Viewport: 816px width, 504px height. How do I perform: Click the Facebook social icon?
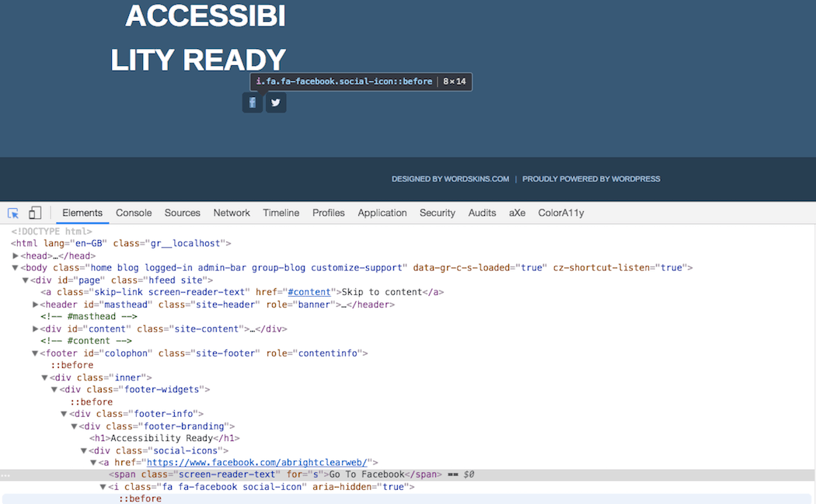(x=253, y=103)
